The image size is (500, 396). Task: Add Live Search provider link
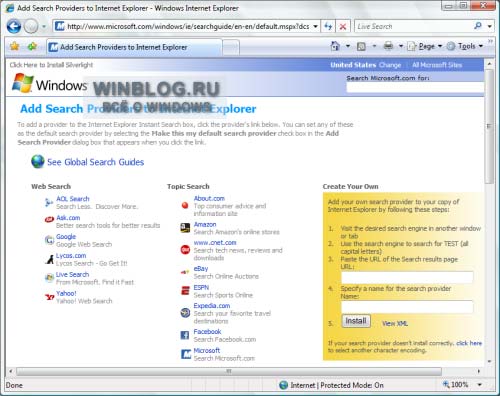tap(72, 275)
